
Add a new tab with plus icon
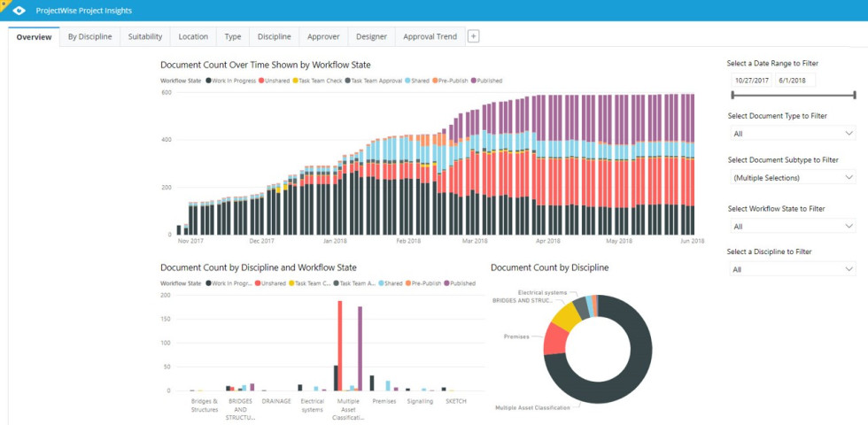[473, 36]
